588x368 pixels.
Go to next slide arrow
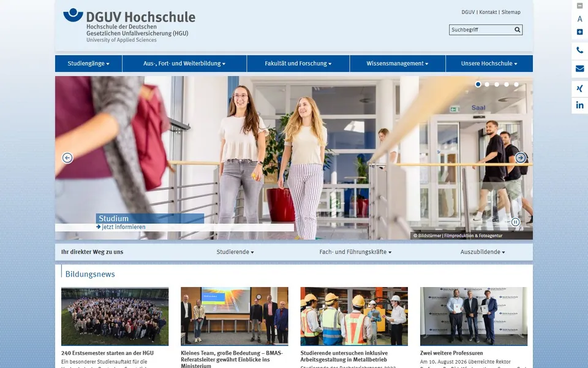[x=520, y=158]
